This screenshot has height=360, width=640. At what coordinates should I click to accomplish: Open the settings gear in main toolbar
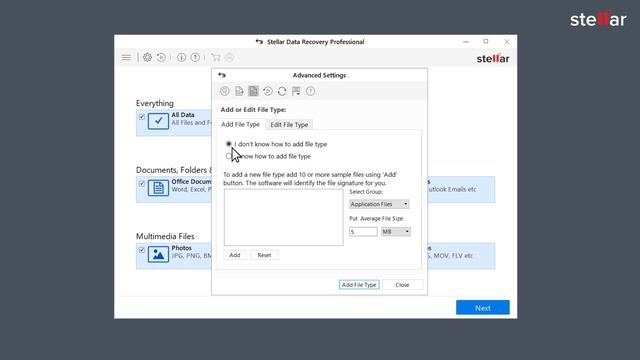click(x=147, y=58)
